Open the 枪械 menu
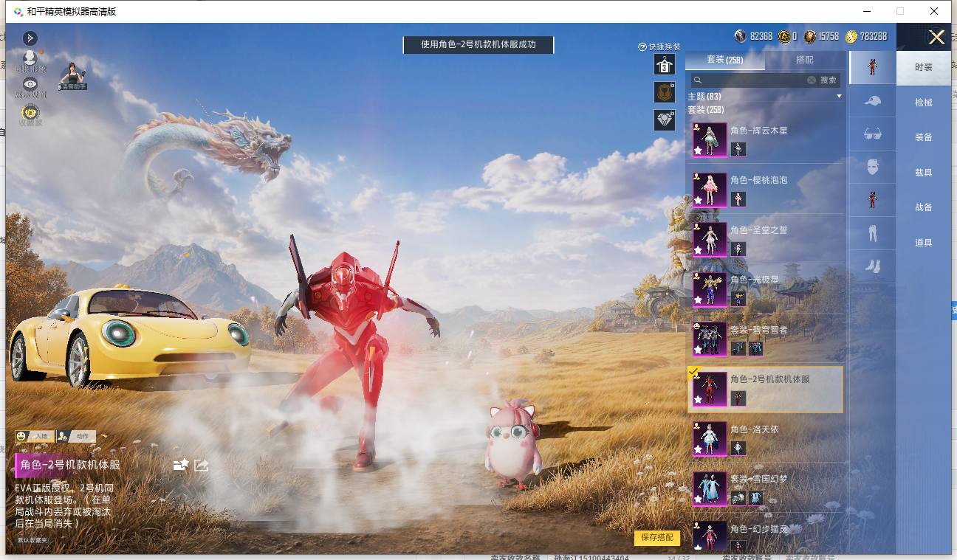 pos(924,103)
